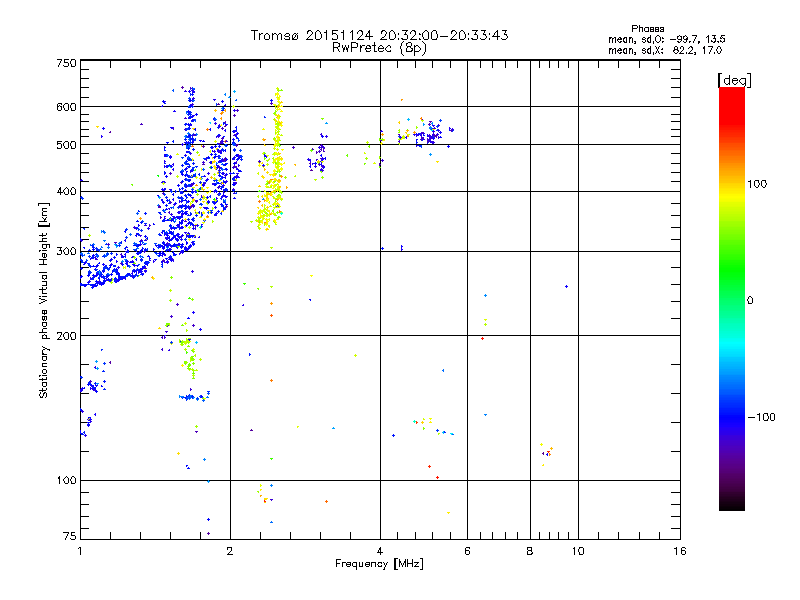
Task: Click the y-axis tick label "200"
Action: [x=66, y=336]
